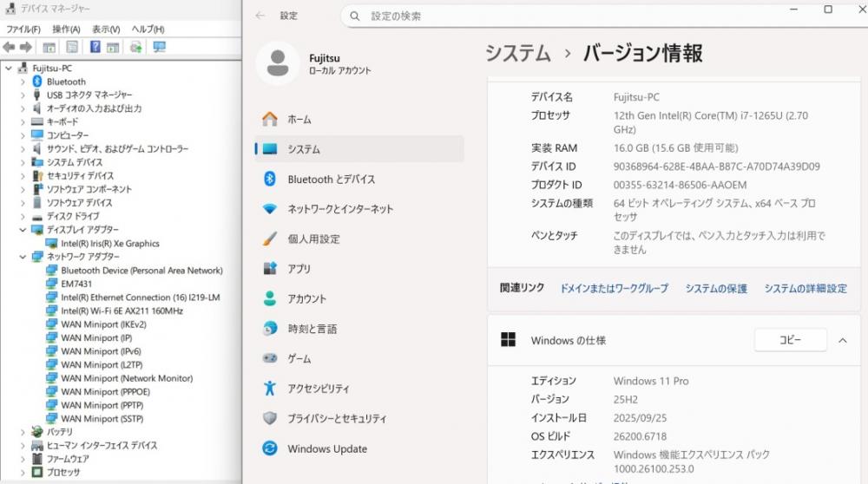Go to ネットワークとインターネット settings
868x484 pixels.
[339, 209]
